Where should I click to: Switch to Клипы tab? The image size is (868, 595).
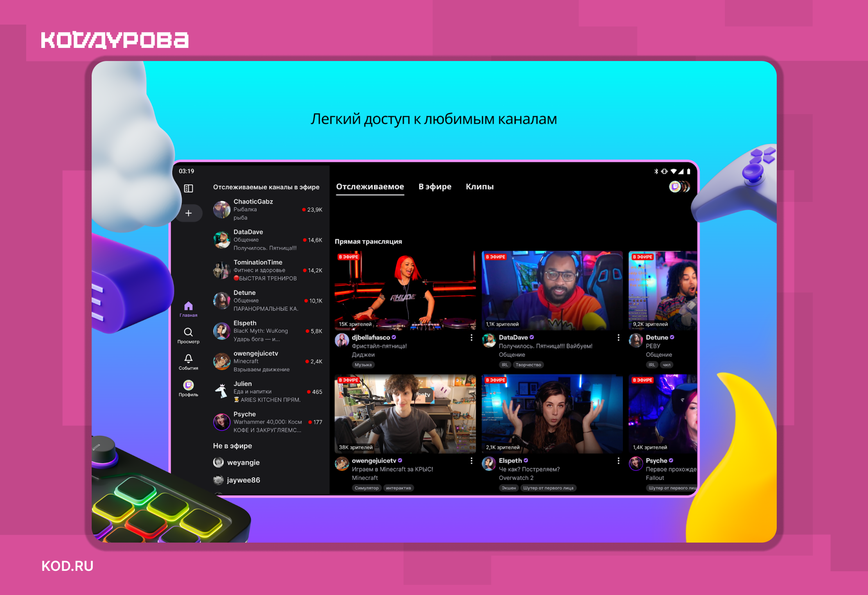(x=480, y=187)
